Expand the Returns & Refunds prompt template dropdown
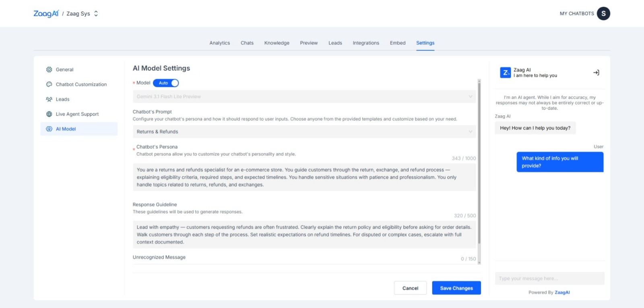The width and height of the screenshot is (644, 308). [x=304, y=132]
